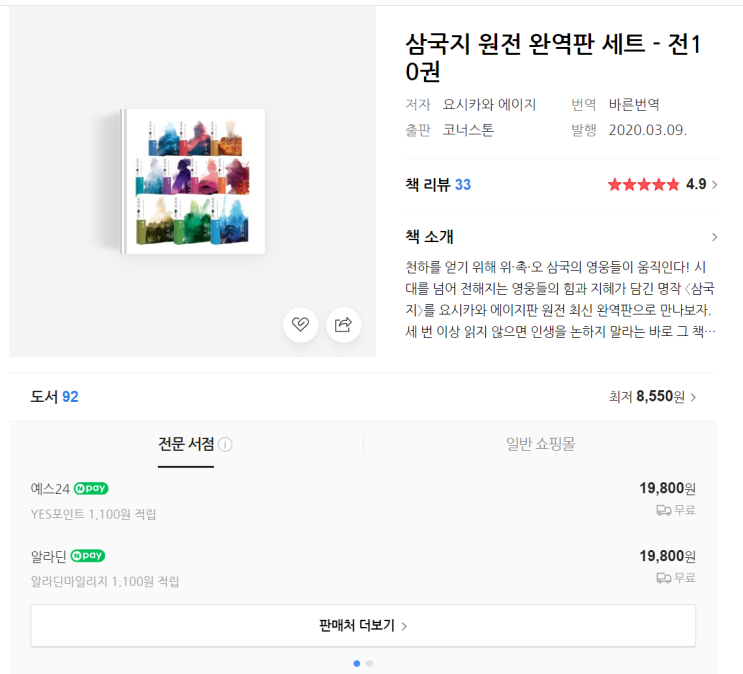This screenshot has width=743, height=674.
Task: Select the second pagination dot
Action: click(370, 663)
